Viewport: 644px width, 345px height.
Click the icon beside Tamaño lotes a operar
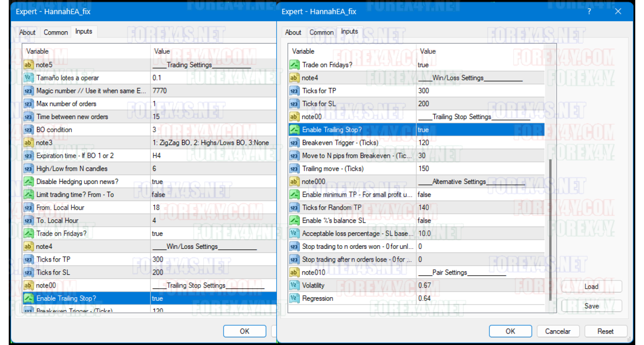pyautogui.click(x=28, y=78)
